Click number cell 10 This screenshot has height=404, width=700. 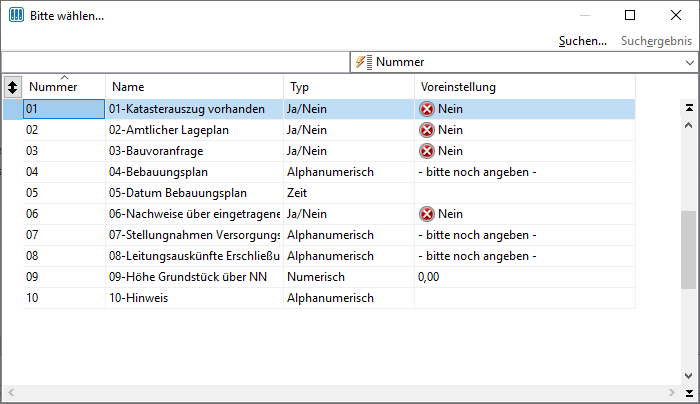coord(64,298)
